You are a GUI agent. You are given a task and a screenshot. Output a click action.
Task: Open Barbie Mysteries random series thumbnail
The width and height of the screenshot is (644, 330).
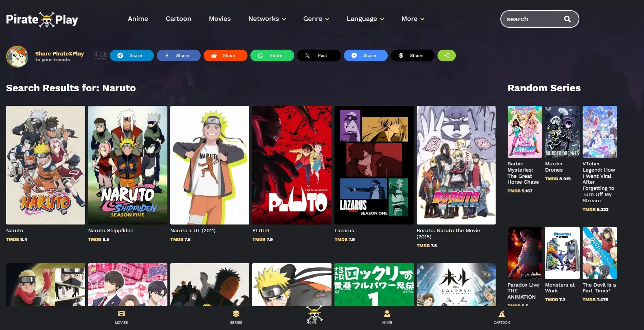(x=525, y=132)
